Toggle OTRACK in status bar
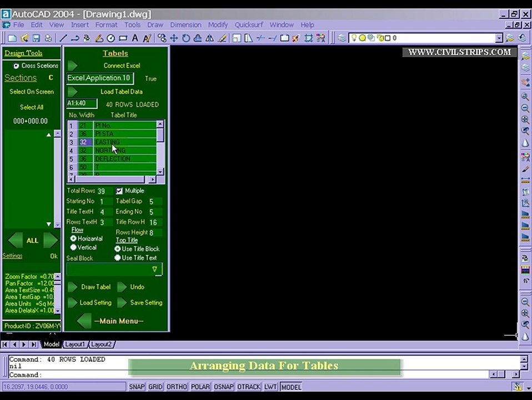Screen dimensions: 532x400 click(x=249, y=387)
